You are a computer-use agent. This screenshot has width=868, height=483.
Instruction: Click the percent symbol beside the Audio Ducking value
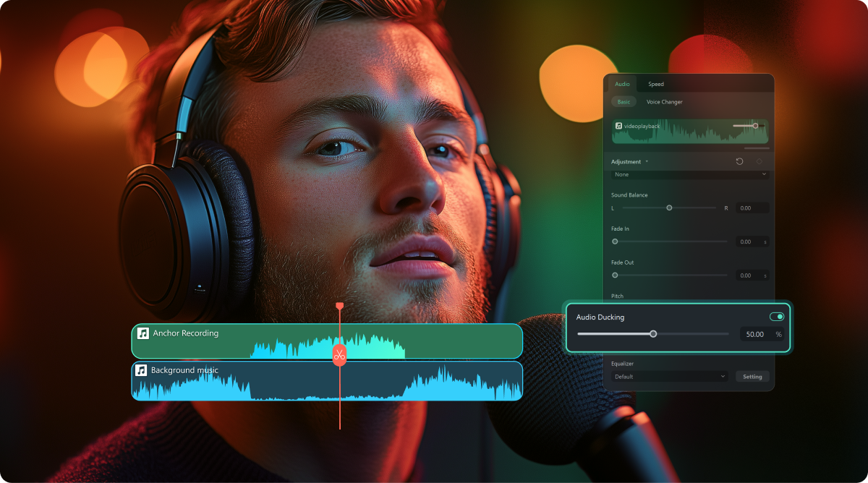click(778, 334)
